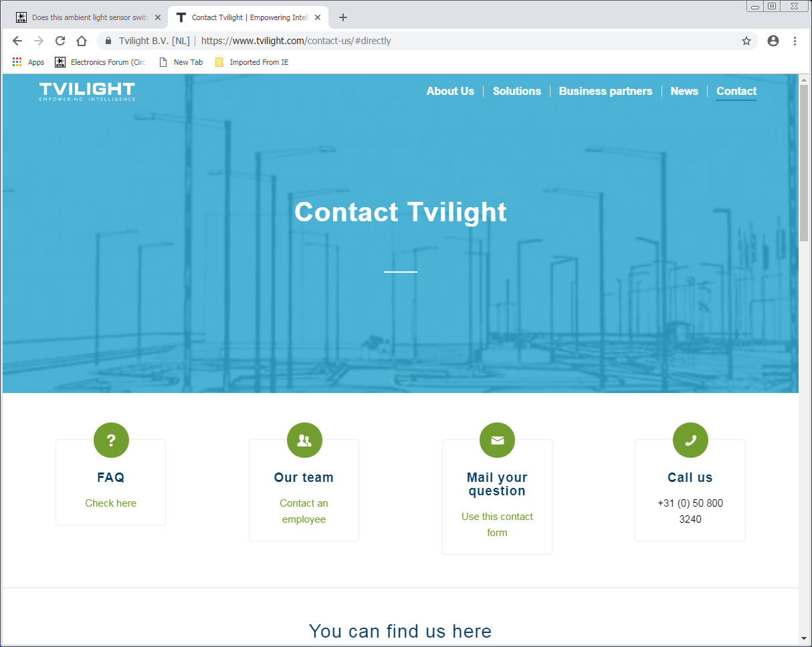Open the Solutions menu
The image size is (812, 647).
pyautogui.click(x=517, y=92)
